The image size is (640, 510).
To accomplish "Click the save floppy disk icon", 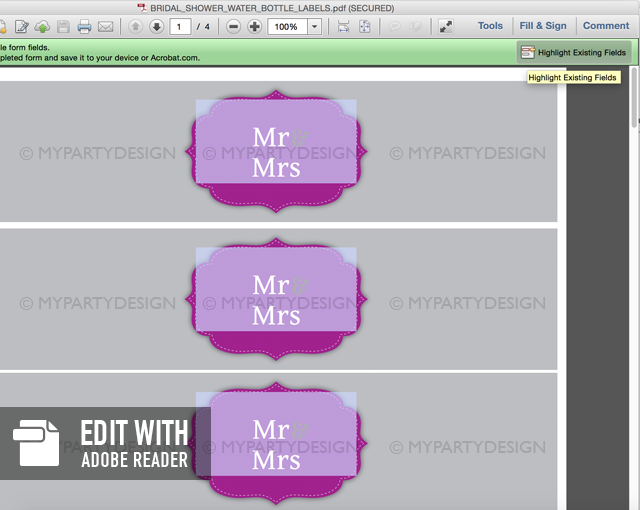I will 63,26.
